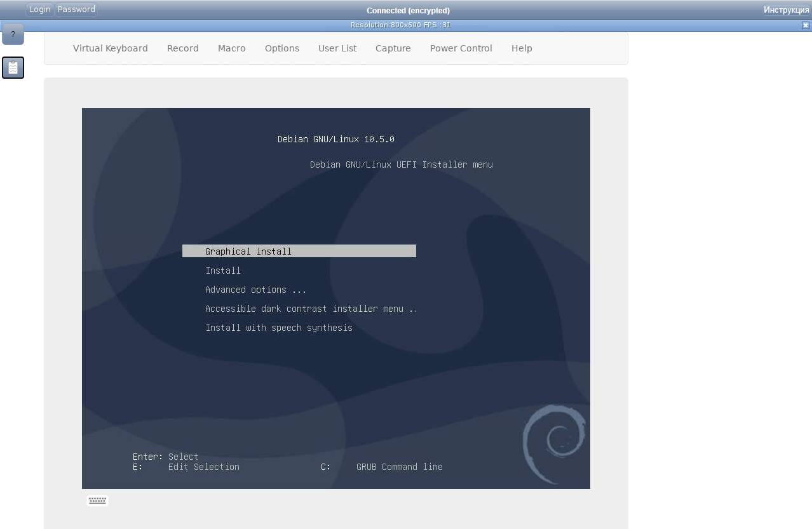Viewport: 812px width, 529px height.
Task: Click the Debian GNU/Linux 10.5.0 title
Action: 336,139
